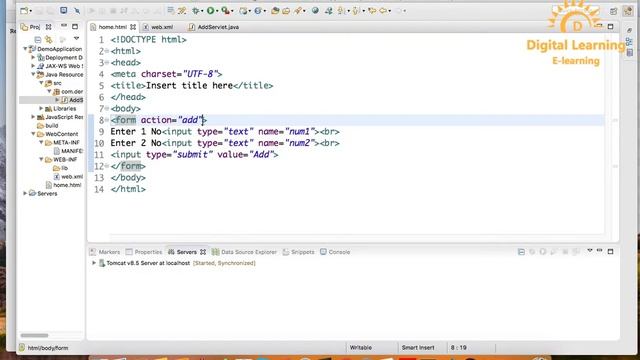The height and width of the screenshot is (360, 640).
Task: Click Writable status bar entry
Action: 360,347
